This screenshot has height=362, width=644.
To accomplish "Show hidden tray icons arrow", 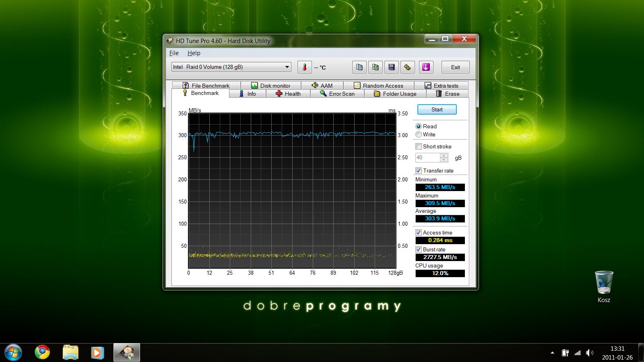I will pyautogui.click(x=552, y=353).
